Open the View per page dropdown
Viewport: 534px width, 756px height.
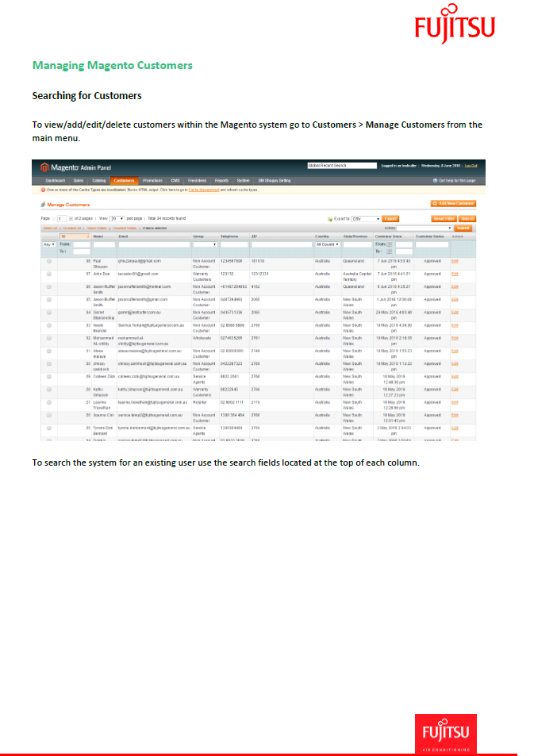pos(117,218)
